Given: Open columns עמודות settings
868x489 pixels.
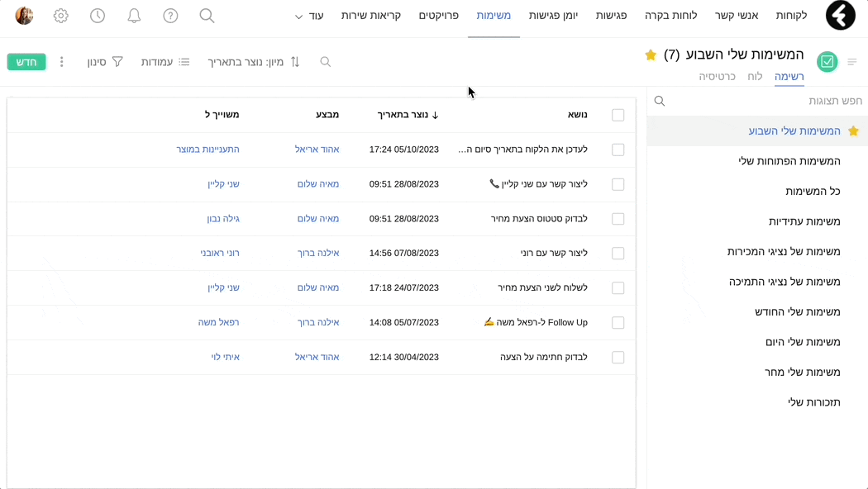Looking at the screenshot, I should click(165, 62).
